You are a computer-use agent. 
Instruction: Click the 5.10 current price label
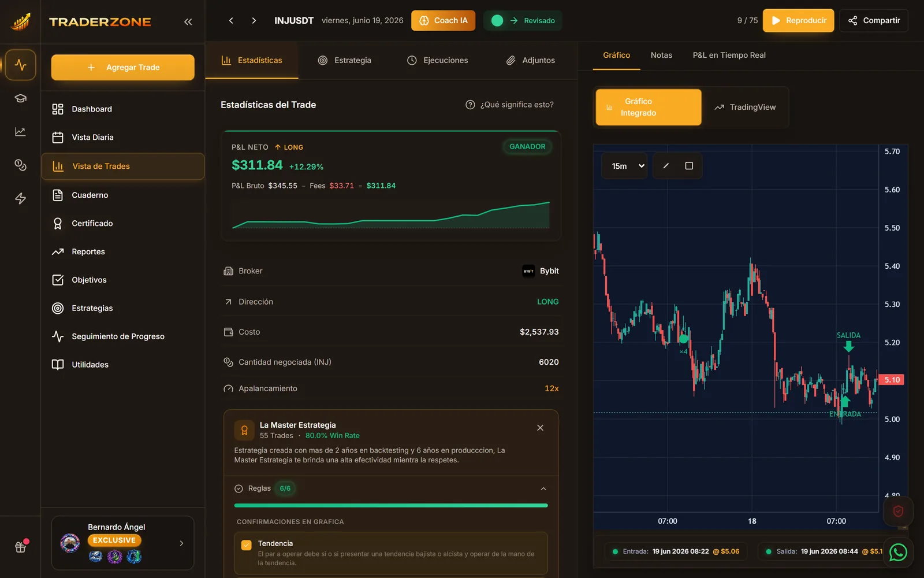pyautogui.click(x=891, y=380)
